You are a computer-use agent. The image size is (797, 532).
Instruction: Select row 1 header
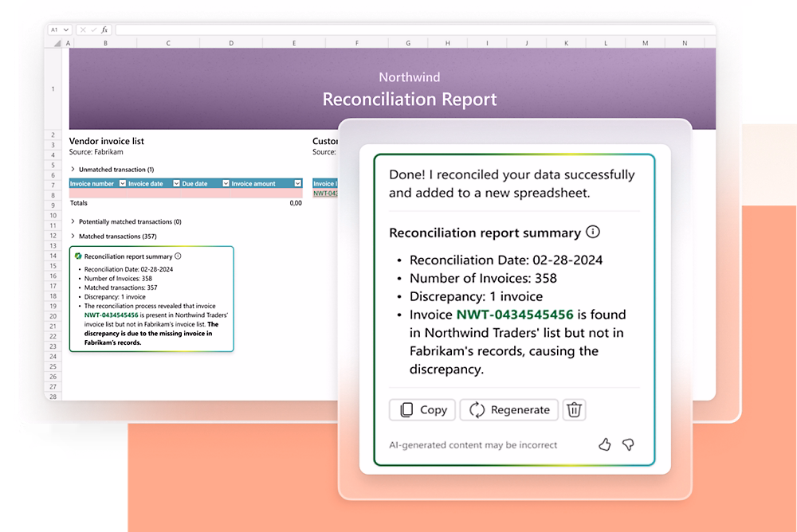53,89
